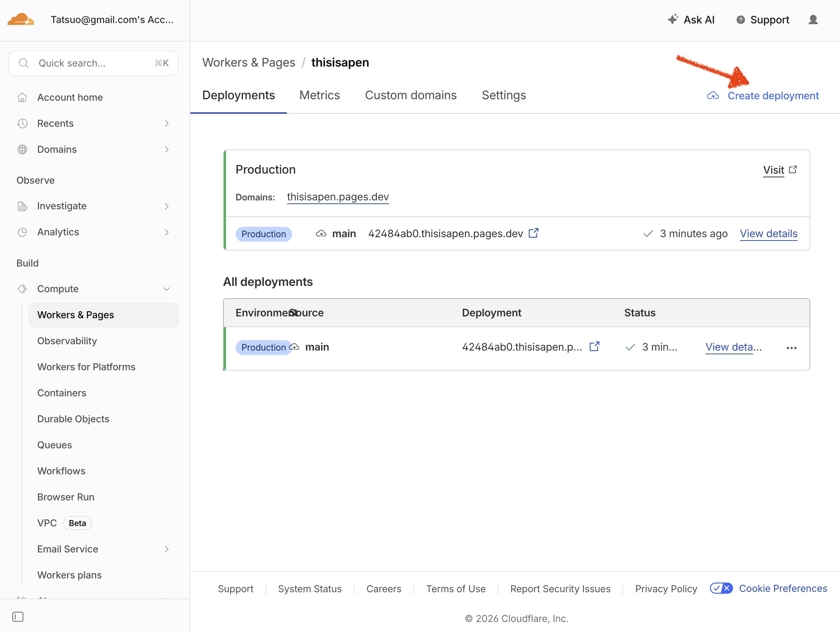Expand the Analytics chevron
Viewport: 840px width, 632px height.
point(167,232)
